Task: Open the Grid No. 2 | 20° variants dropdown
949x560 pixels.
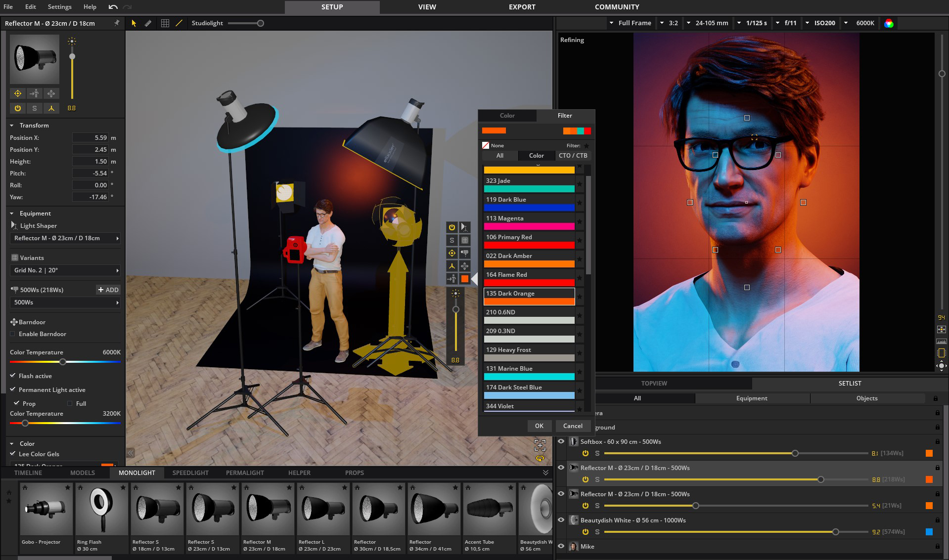Action: (x=65, y=270)
